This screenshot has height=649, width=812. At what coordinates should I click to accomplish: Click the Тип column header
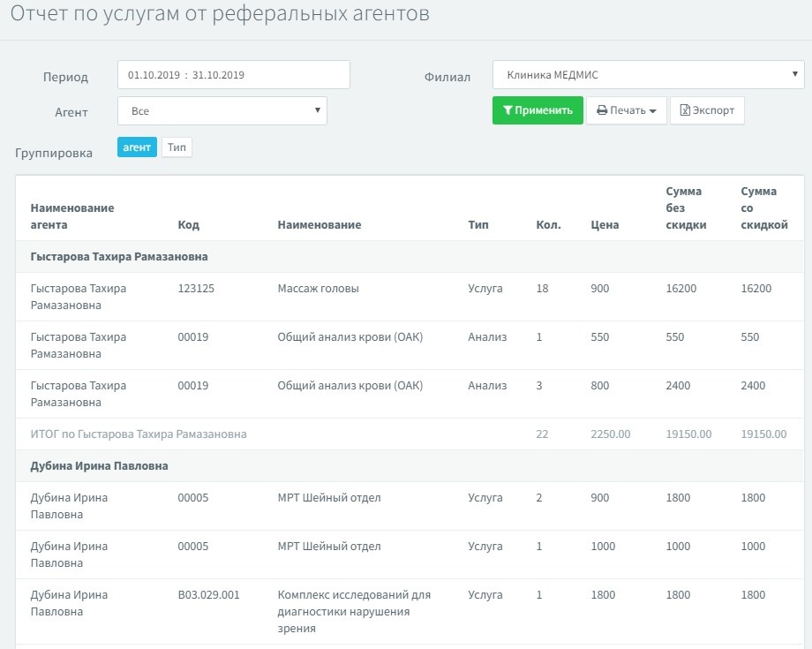tap(478, 225)
